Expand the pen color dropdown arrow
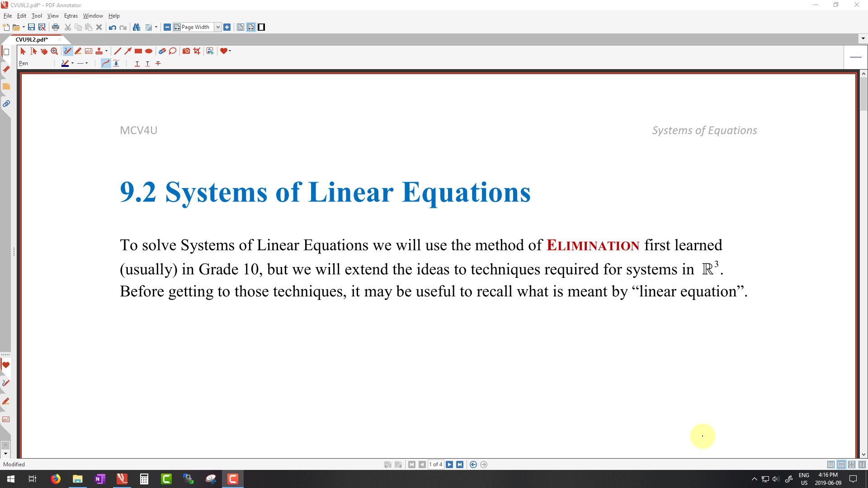 pyautogui.click(x=73, y=63)
